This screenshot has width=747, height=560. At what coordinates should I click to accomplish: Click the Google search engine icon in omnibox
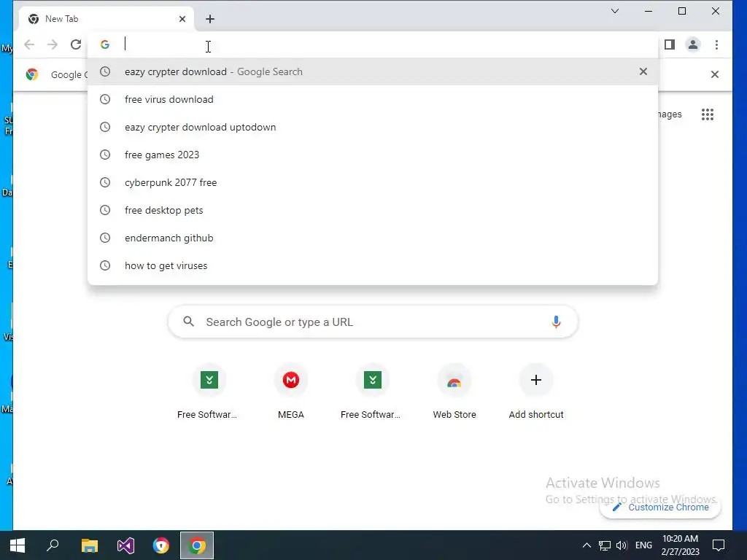[x=105, y=44]
